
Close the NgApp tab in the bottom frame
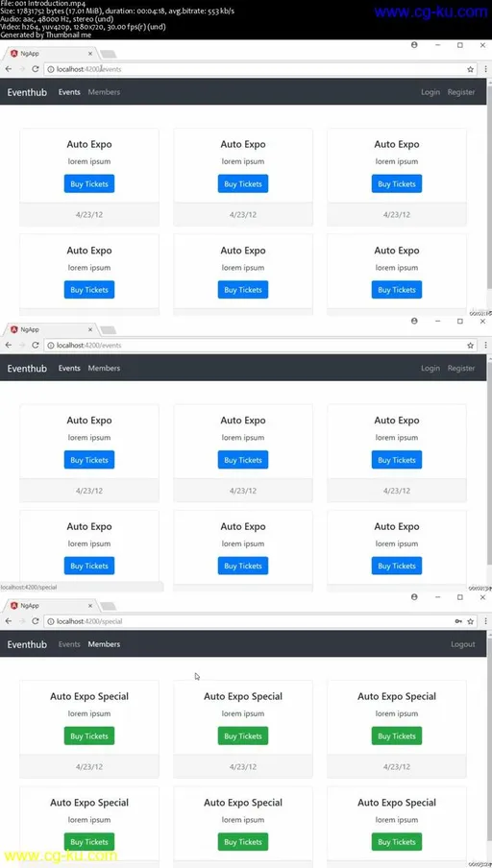coord(90,606)
